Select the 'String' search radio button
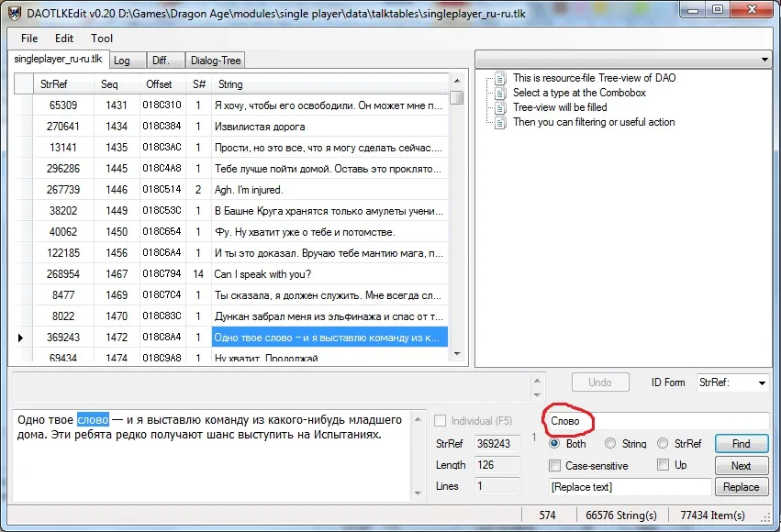Screen dimensions: 781x532 (608, 444)
